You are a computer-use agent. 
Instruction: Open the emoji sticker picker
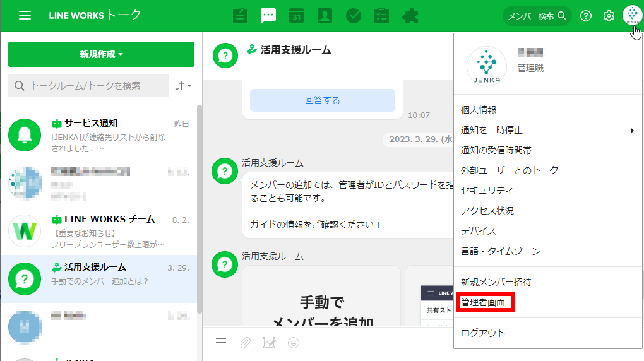point(293,343)
